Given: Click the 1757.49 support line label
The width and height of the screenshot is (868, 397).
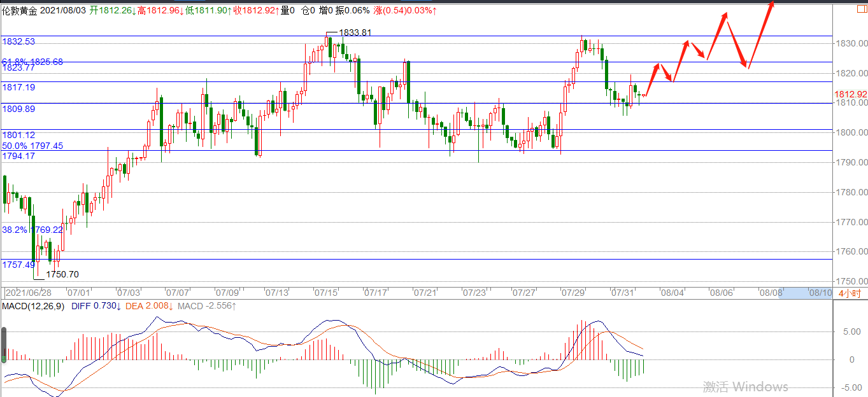Looking at the screenshot, I should pyautogui.click(x=18, y=265).
